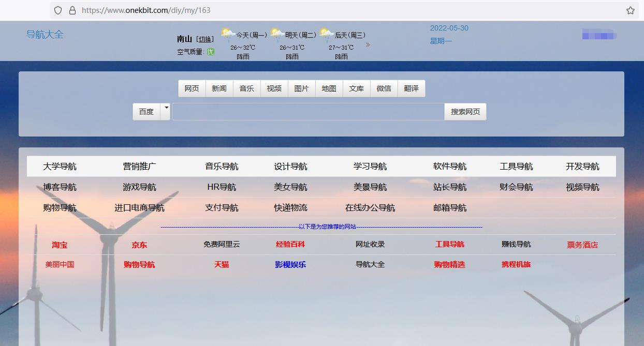Open 大学导航 category
Viewport: 644px width, 346px height.
point(60,167)
